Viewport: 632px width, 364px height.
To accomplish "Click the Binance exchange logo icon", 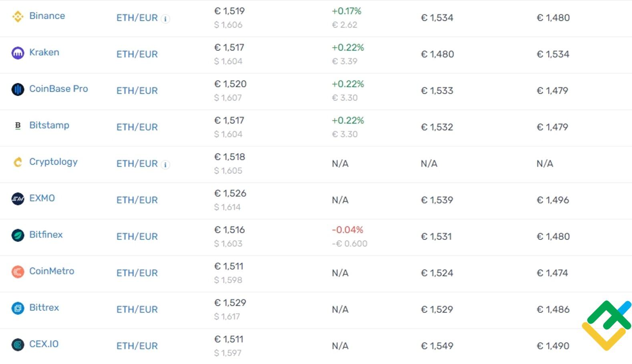I will (x=18, y=16).
